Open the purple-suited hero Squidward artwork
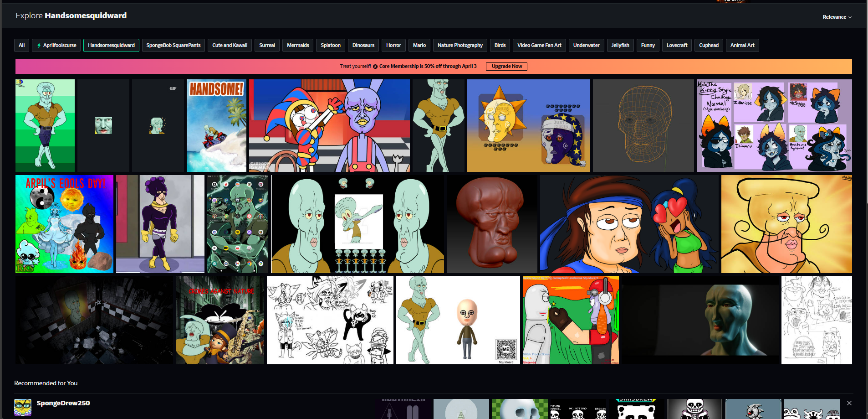Viewport: 868px width, 419px height. pos(160,224)
